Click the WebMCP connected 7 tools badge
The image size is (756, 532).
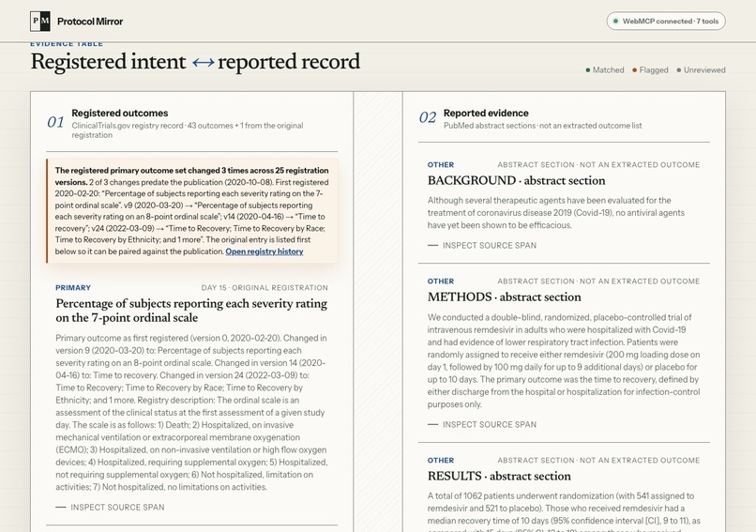pos(666,22)
